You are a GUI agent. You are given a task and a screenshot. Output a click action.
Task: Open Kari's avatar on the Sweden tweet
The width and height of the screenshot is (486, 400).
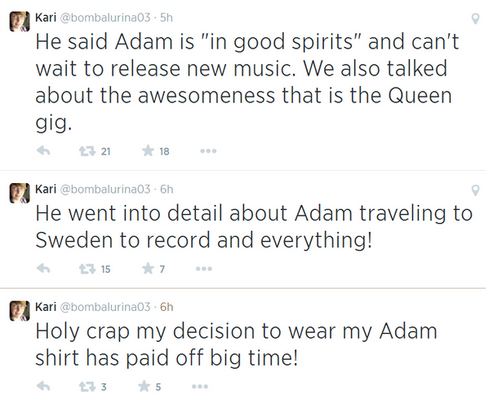coord(19,193)
